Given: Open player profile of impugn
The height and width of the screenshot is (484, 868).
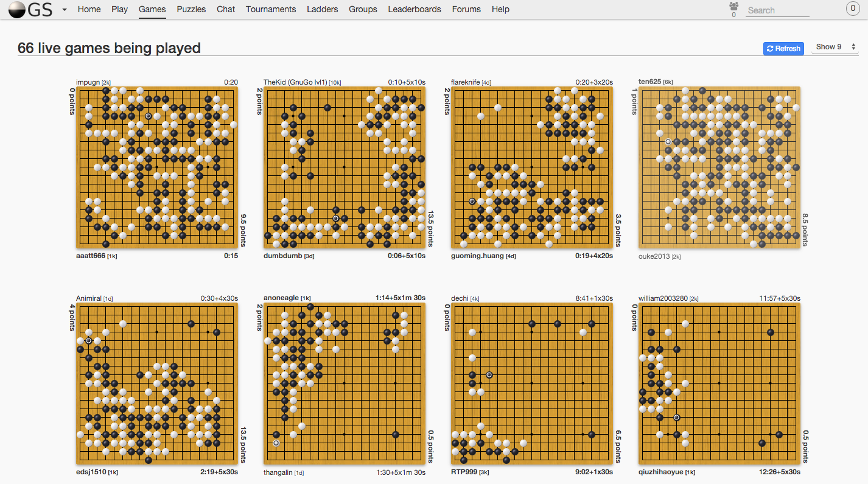Looking at the screenshot, I should click(x=89, y=81).
